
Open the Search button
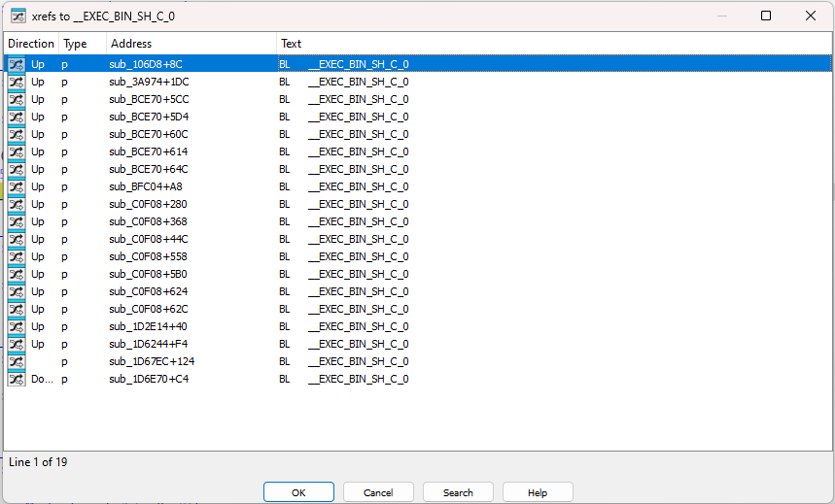(x=458, y=492)
